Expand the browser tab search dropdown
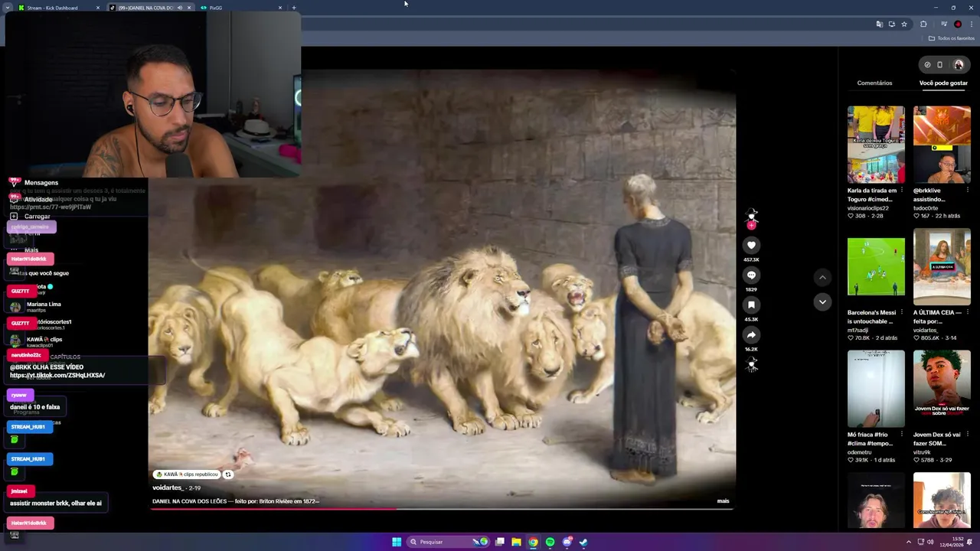 coord(8,8)
